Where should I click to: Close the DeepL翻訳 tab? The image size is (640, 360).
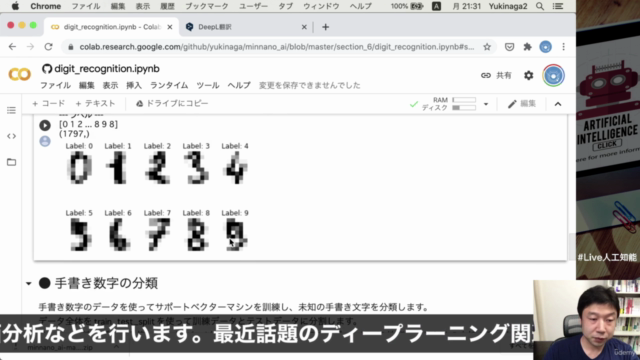pos(304,27)
